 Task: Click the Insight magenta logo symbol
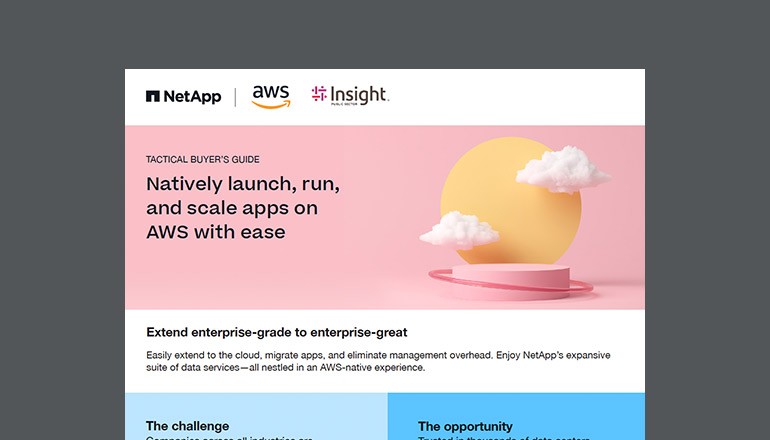coord(319,94)
